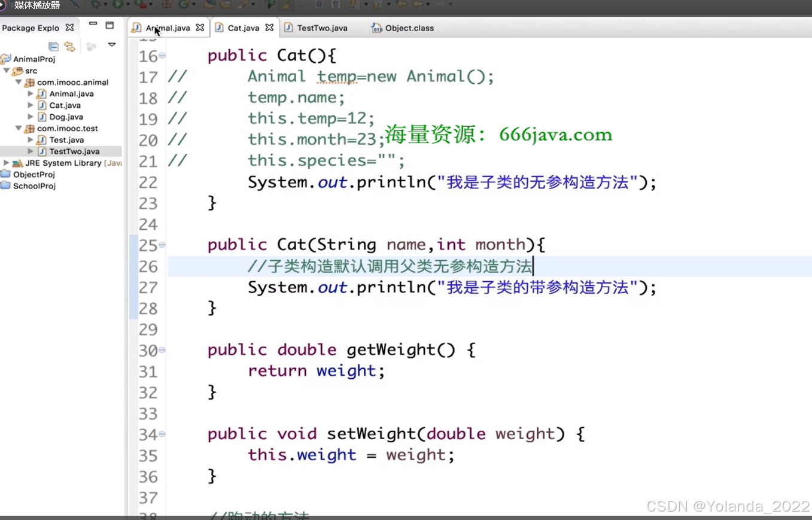812x520 pixels.
Task: Select the ObjectProj project label
Action: 34,175
